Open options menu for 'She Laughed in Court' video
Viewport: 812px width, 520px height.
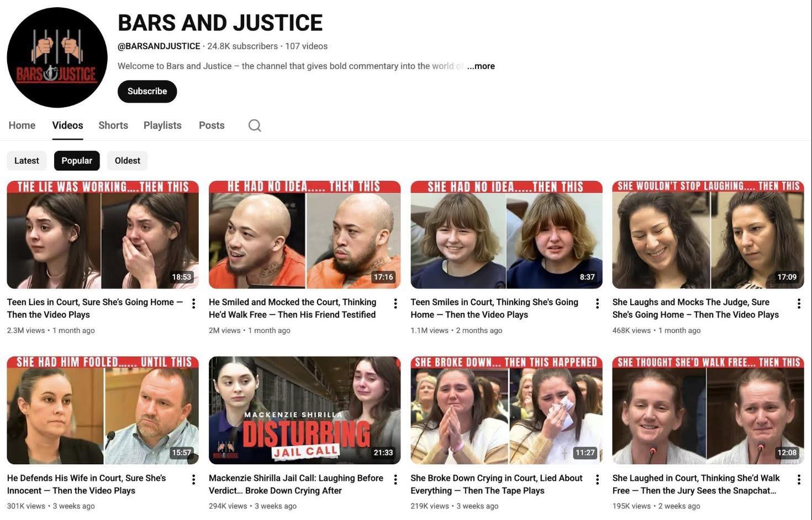click(x=799, y=480)
